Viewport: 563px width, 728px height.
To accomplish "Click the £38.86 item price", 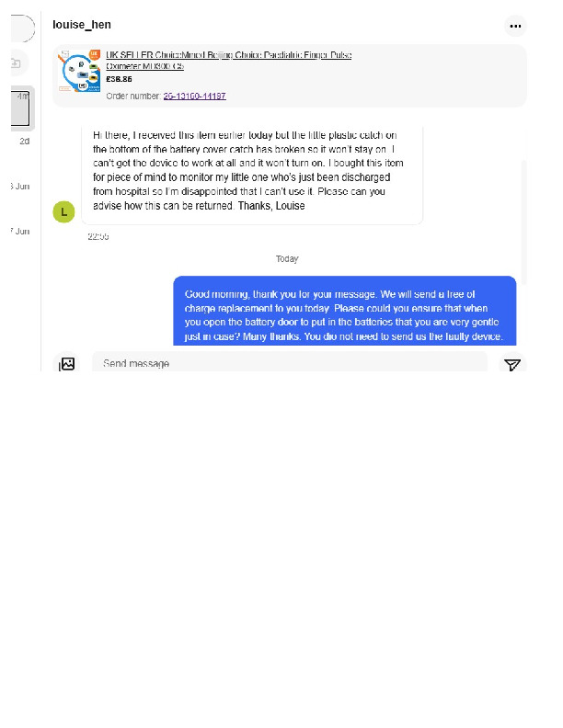I will pos(119,79).
